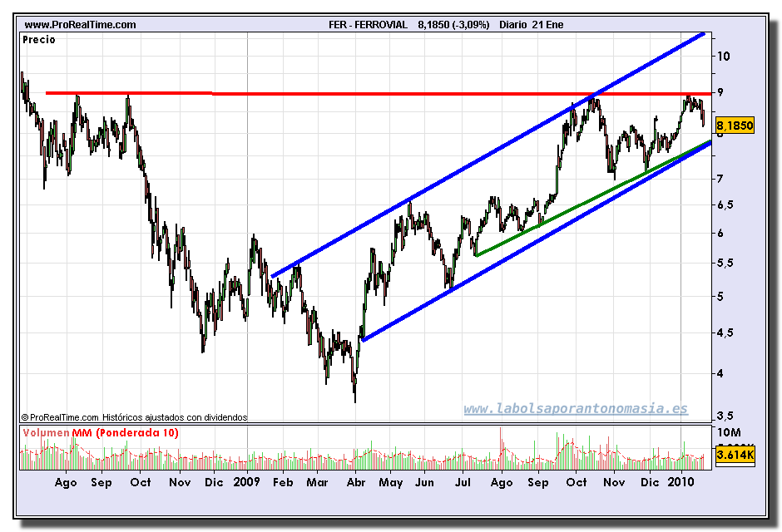Select the 6,5 price level on scale
This screenshot has height=532, width=782.
[x=725, y=204]
